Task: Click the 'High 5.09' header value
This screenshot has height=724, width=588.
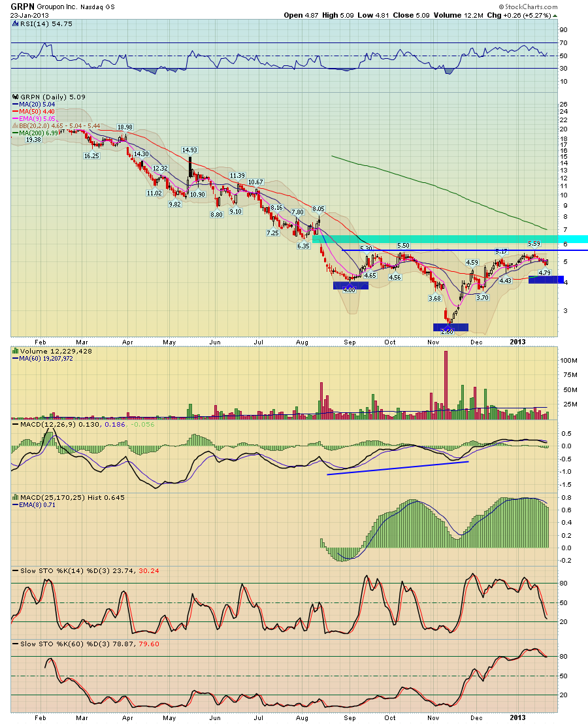Action: click(x=338, y=15)
